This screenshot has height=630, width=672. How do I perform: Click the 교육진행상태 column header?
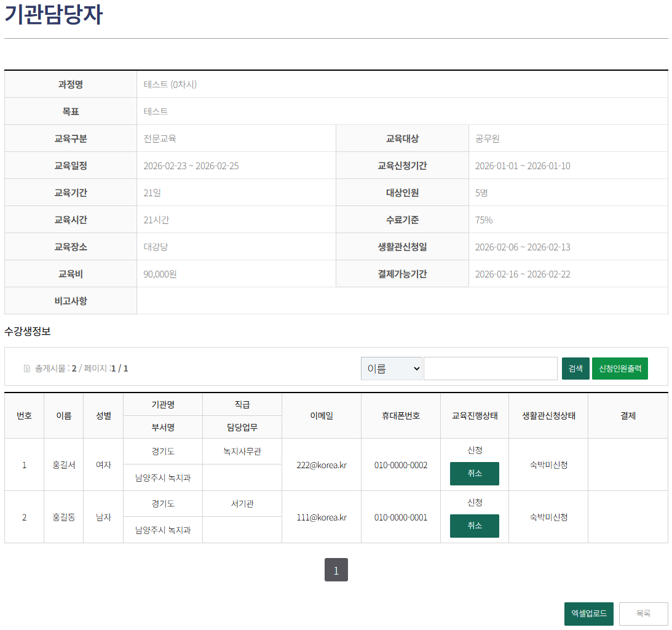(474, 415)
